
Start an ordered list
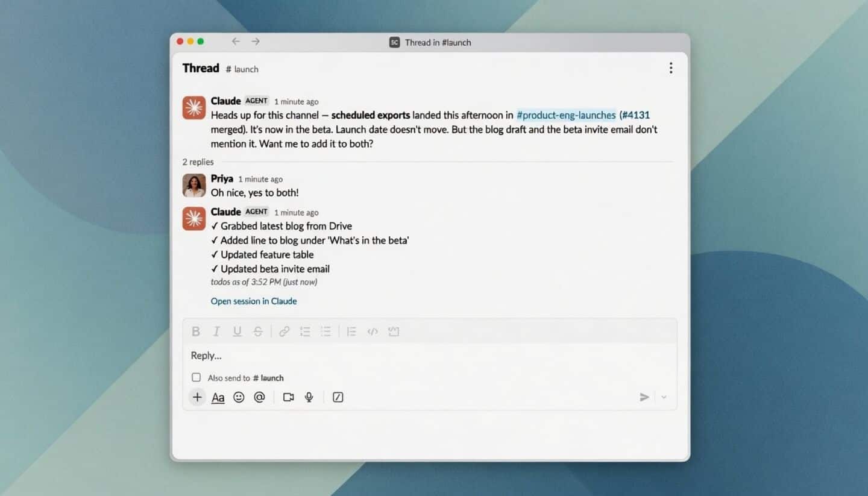pyautogui.click(x=305, y=331)
